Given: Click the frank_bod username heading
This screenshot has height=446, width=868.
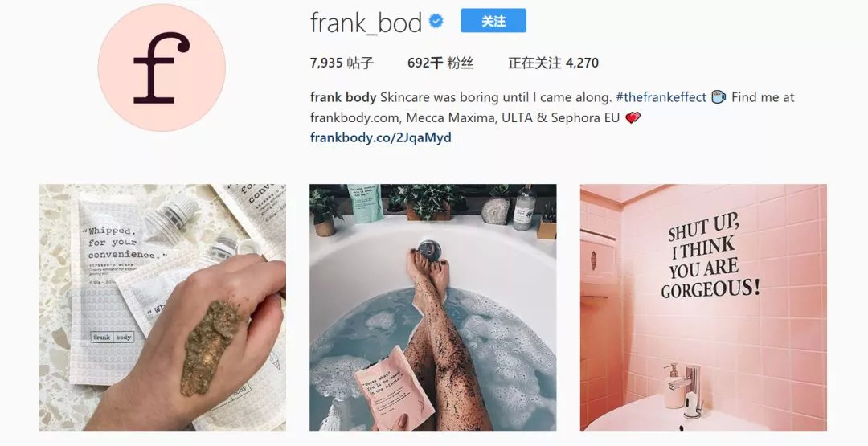Looking at the screenshot, I should pyautogui.click(x=366, y=23).
